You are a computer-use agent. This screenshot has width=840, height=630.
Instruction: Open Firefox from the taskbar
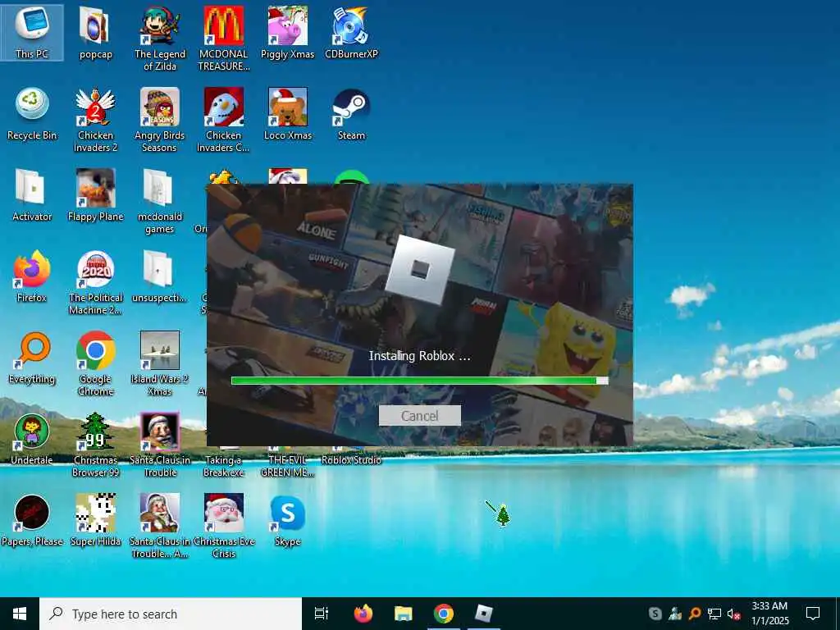(363, 614)
